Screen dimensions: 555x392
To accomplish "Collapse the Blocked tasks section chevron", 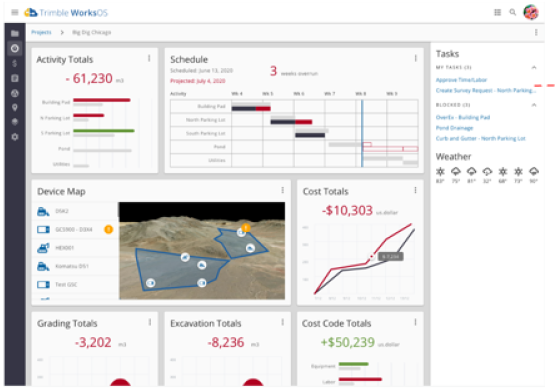I will (534, 105).
